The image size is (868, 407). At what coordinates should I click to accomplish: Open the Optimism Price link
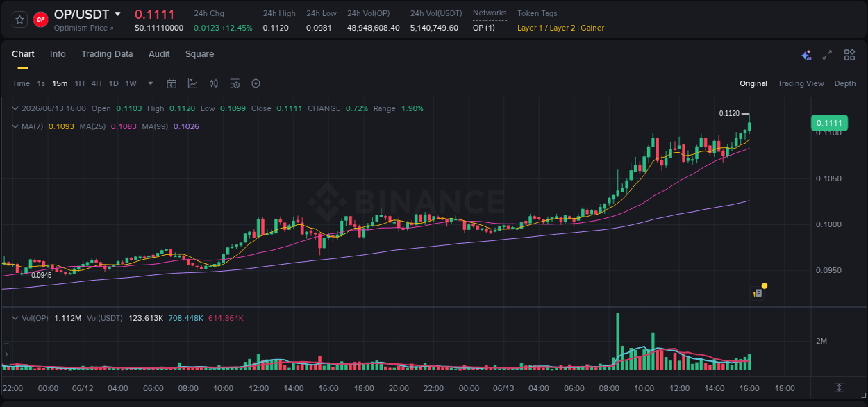point(84,28)
